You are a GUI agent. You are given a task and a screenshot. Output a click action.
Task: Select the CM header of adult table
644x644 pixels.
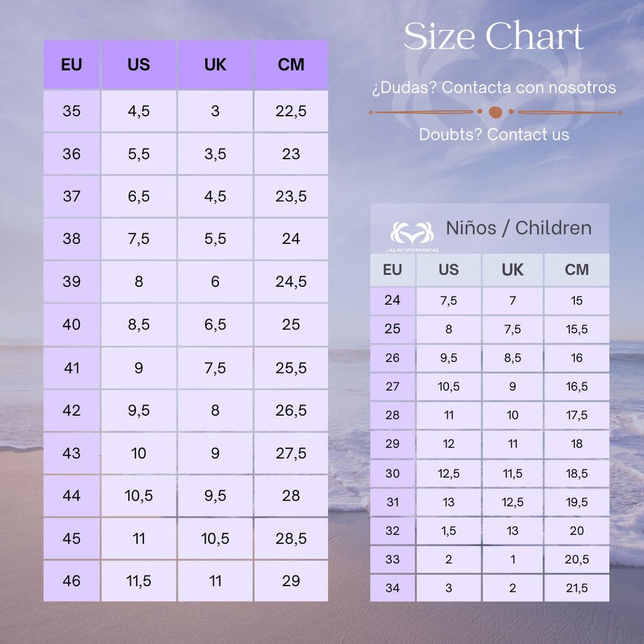[x=291, y=65]
